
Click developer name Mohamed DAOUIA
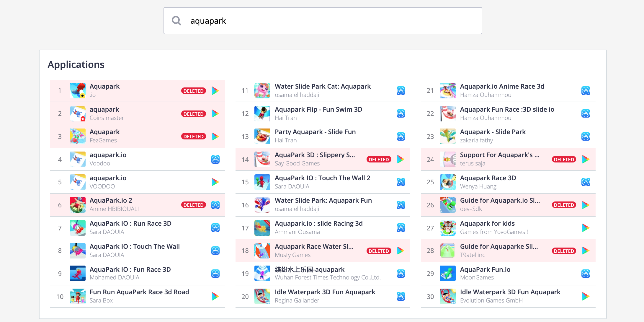click(115, 277)
